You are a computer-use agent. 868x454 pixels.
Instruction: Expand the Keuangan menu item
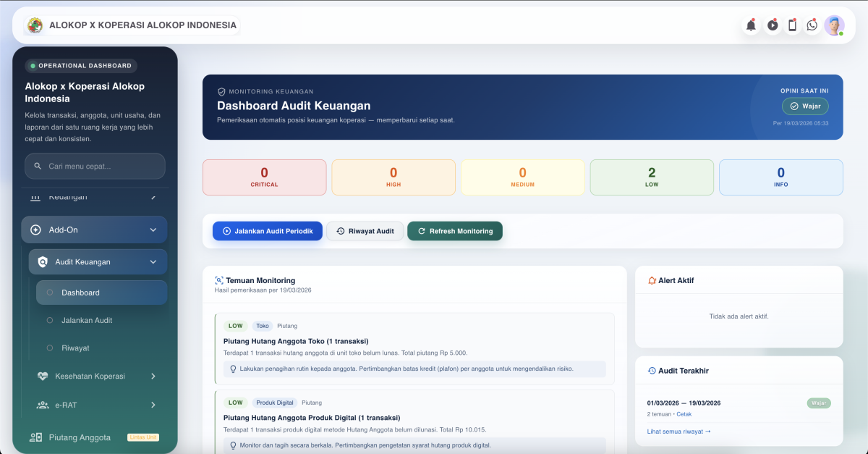click(94, 196)
